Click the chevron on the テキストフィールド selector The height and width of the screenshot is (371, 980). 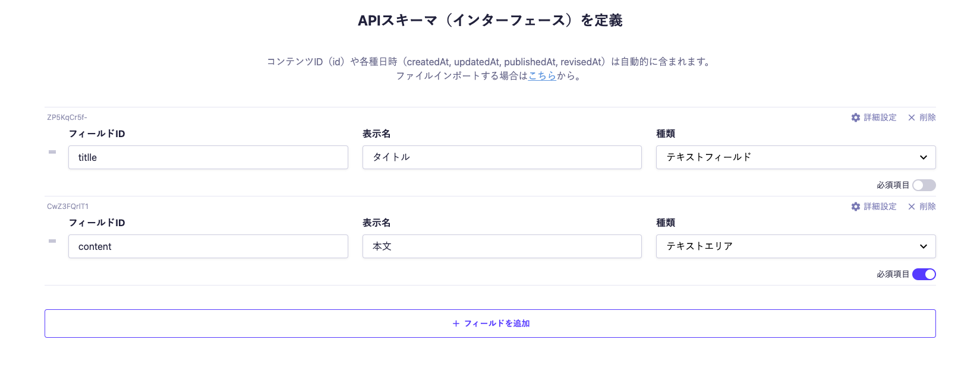pos(924,157)
